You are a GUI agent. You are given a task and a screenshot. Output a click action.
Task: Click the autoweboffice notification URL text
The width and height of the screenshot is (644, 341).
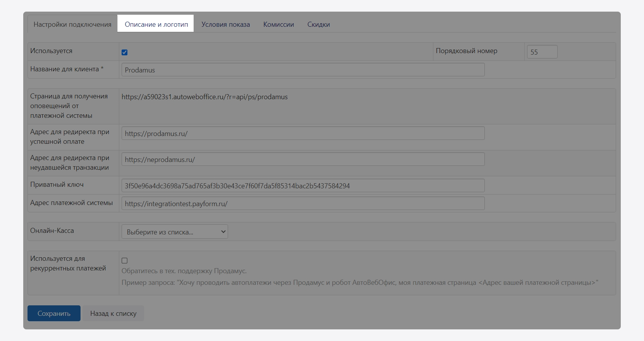tap(204, 97)
